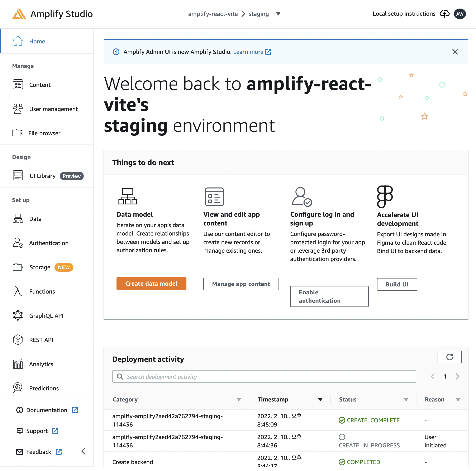Open GraphQL API from sidebar
The width and height of the screenshot is (476, 471).
pyautogui.click(x=46, y=315)
